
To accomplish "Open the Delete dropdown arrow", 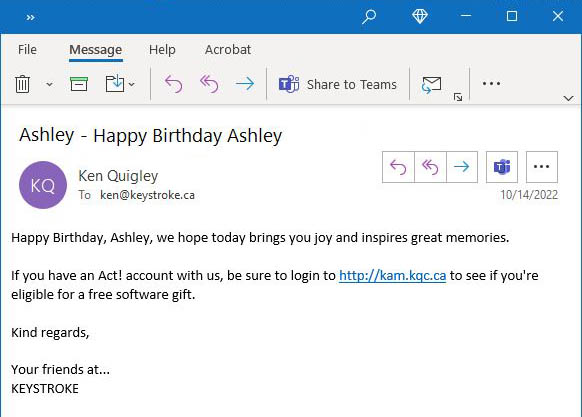I will [x=49, y=85].
